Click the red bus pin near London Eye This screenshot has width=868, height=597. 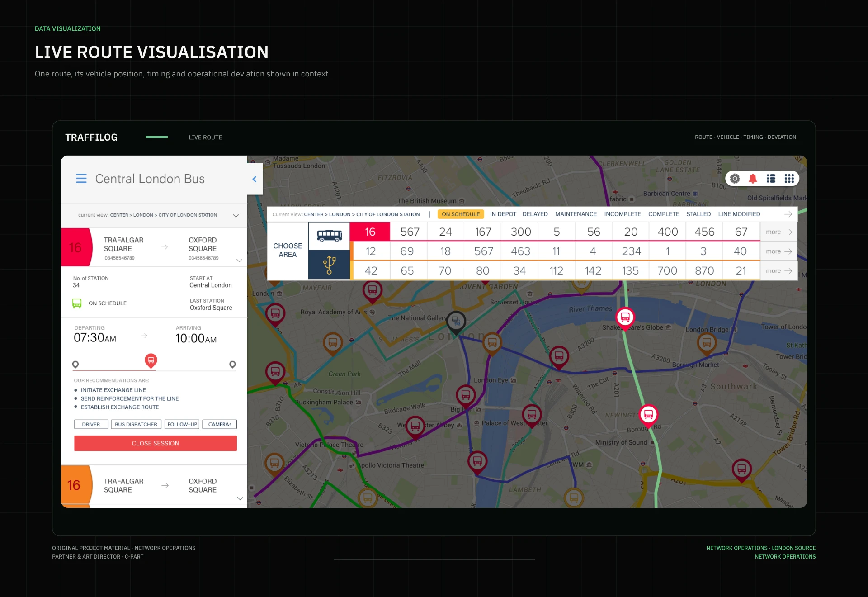[x=466, y=396]
